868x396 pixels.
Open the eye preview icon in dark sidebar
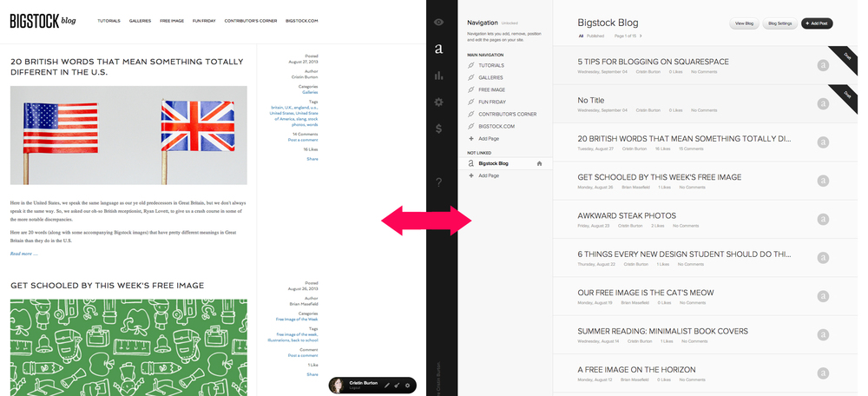pyautogui.click(x=439, y=23)
